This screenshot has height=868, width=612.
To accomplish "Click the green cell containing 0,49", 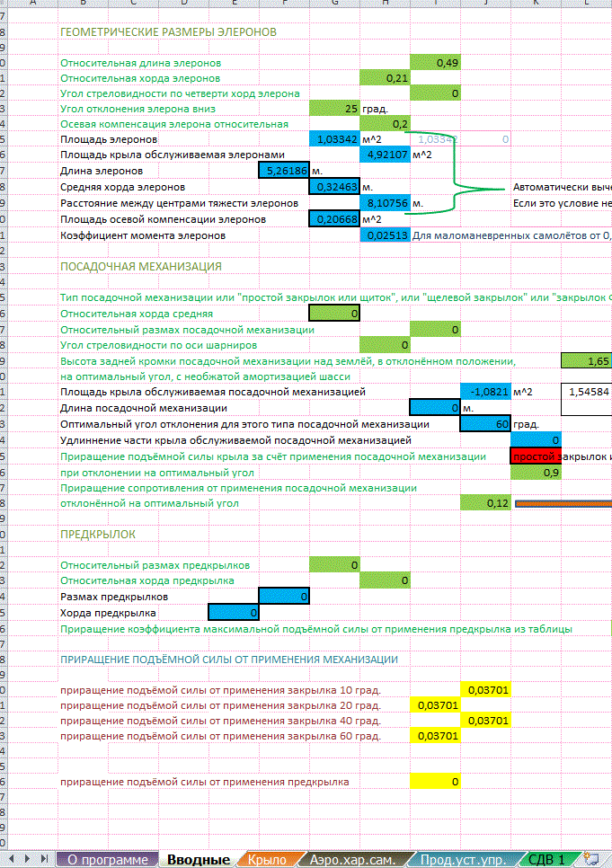I will [x=436, y=63].
